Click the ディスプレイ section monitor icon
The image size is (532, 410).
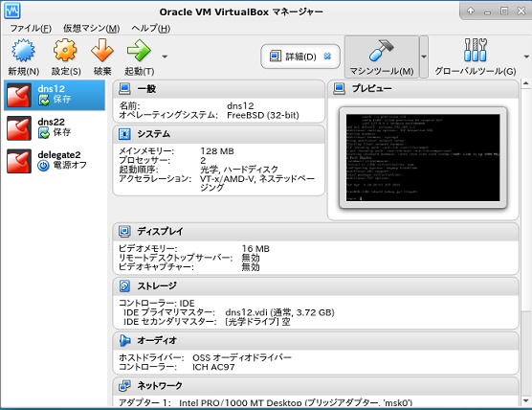pos(124,231)
